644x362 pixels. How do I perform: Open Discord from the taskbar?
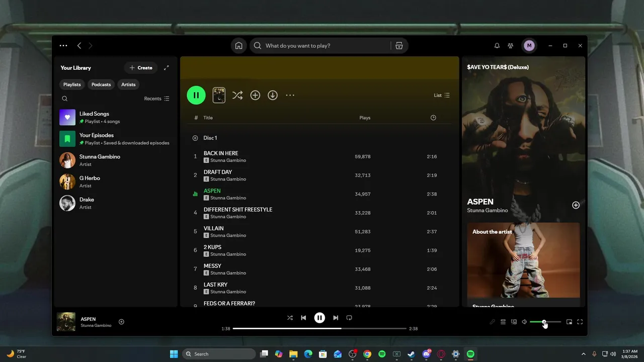click(426, 354)
